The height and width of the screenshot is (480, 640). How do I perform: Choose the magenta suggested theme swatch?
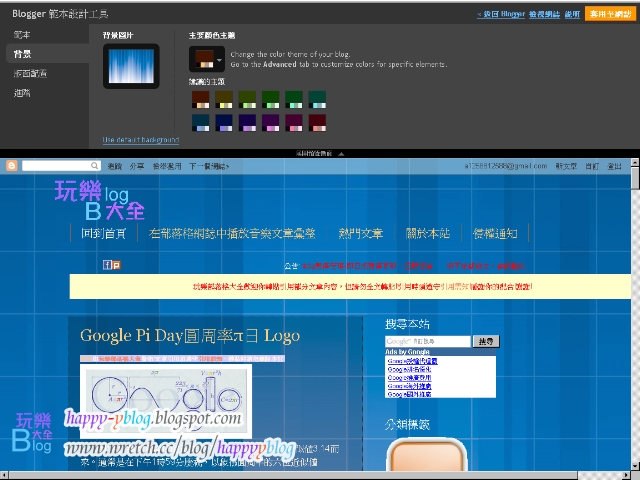point(293,123)
